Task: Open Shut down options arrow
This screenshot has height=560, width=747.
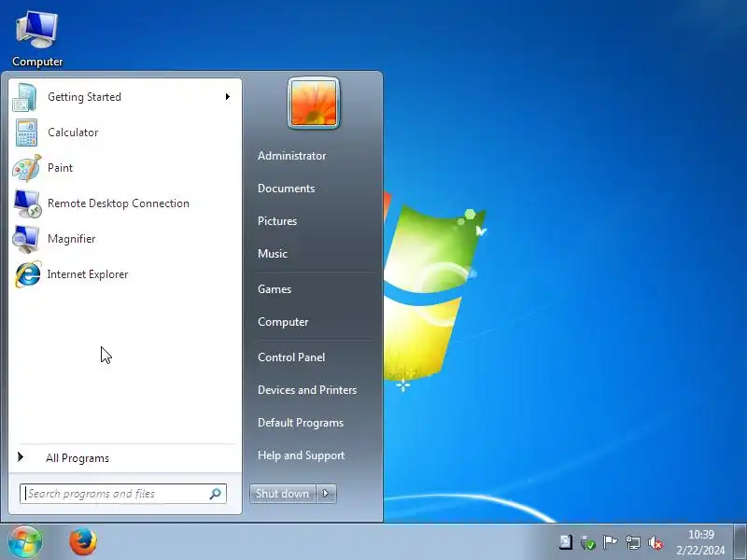Action: [326, 494]
